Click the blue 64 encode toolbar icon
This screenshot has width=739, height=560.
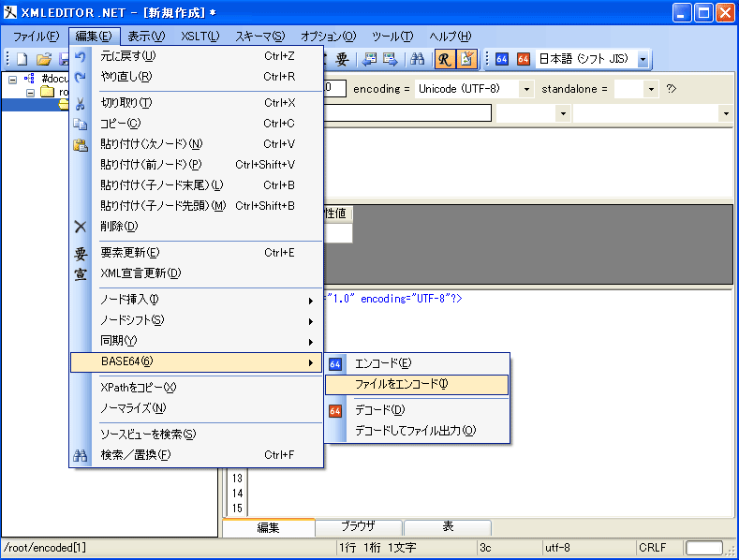pyautogui.click(x=502, y=59)
